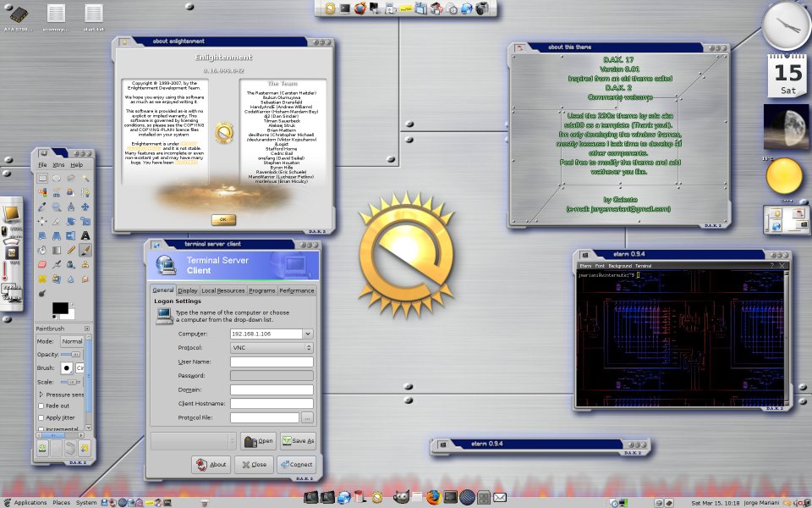Switch to the Programs tab
Image resolution: width=812 pixels, height=508 pixels.
point(262,290)
